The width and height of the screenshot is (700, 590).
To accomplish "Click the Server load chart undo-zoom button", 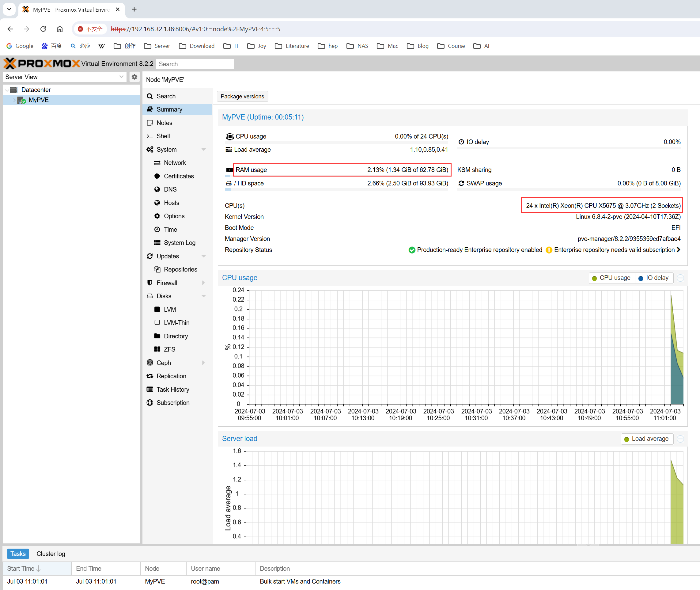I will click(680, 439).
